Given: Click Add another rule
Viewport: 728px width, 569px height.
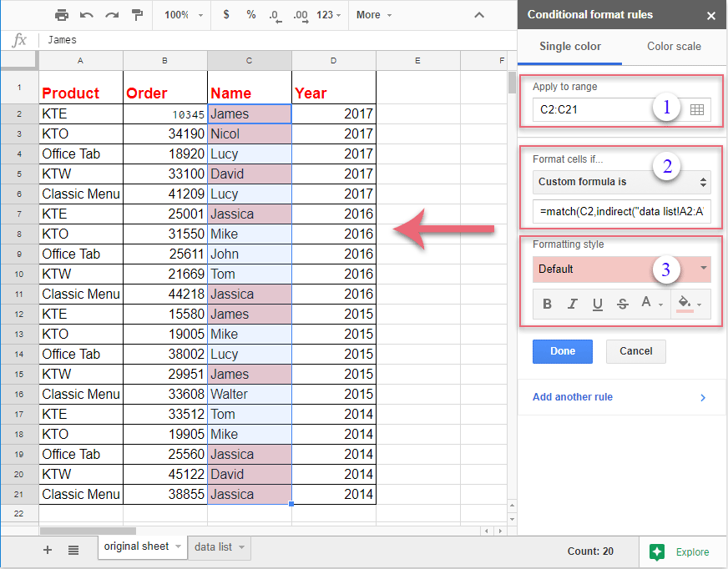Looking at the screenshot, I should point(572,396).
